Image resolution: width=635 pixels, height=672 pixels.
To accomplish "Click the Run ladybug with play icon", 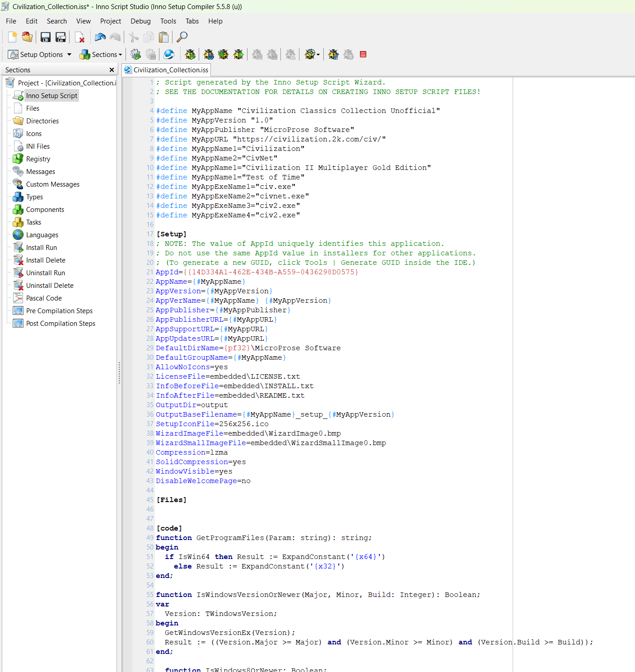I will 190,55.
